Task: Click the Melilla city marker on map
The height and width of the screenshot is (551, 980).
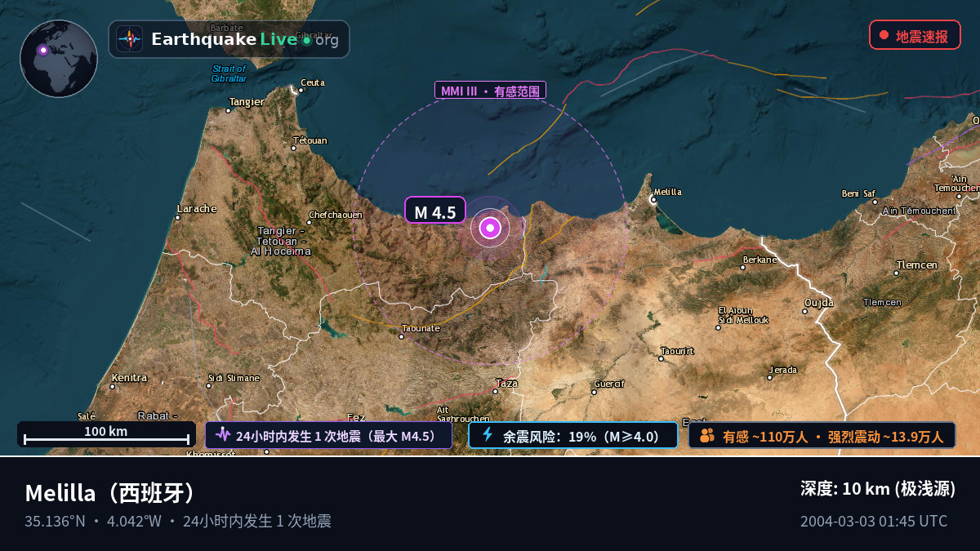Action: 653,199
